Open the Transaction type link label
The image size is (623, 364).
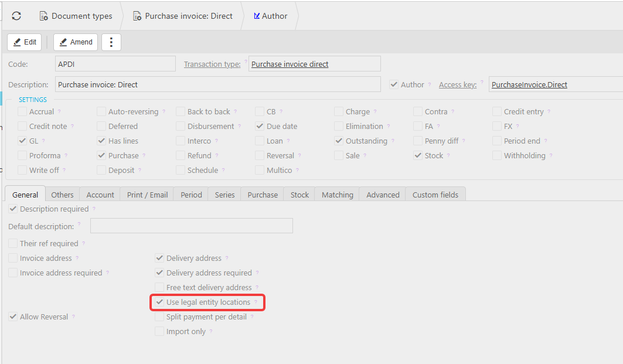212,64
